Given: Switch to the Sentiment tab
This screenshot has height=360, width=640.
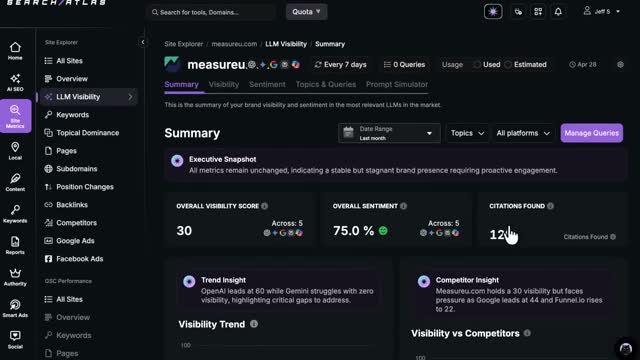Looking at the screenshot, I should (267, 84).
